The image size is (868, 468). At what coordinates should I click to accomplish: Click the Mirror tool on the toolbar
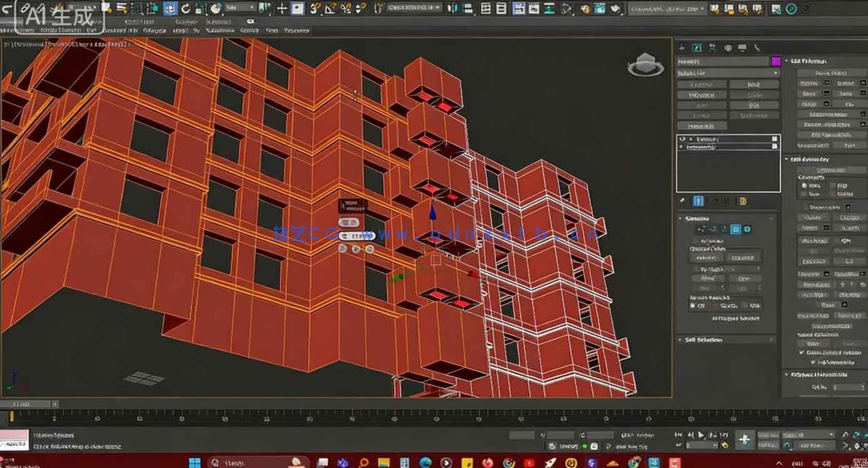click(450, 9)
